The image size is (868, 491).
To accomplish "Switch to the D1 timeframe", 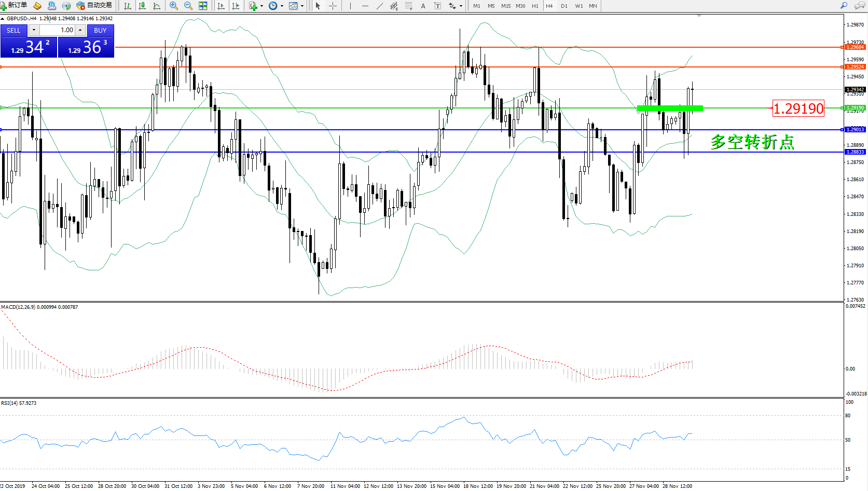I will tap(564, 6).
